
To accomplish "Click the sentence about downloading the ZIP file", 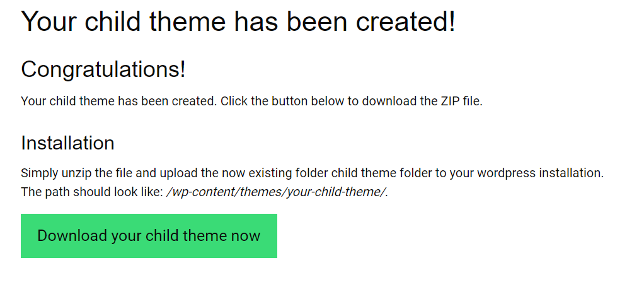I will point(251,101).
